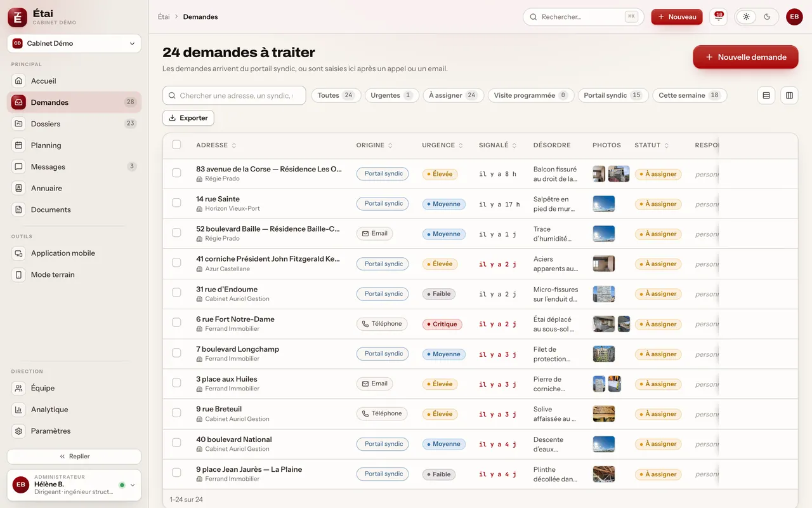Click the Application mobile icon under Outils

[19, 253]
